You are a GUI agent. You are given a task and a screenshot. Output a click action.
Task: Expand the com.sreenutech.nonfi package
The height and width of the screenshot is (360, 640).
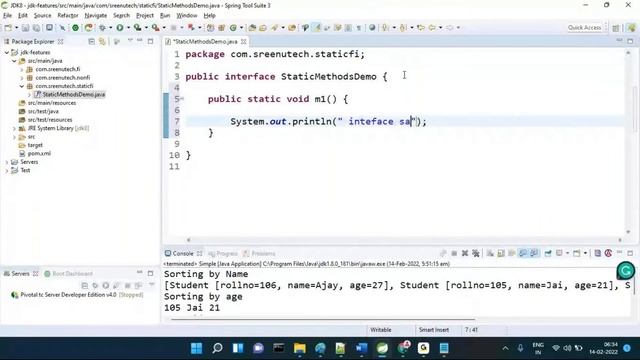pyautogui.click(x=22, y=78)
